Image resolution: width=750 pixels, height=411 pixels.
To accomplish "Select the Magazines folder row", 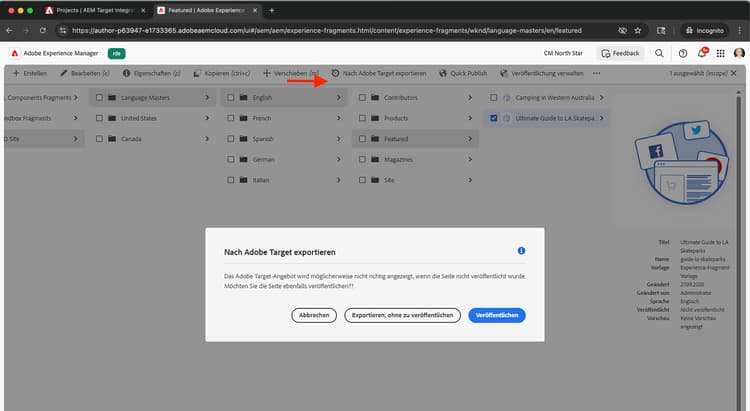I will [x=415, y=159].
